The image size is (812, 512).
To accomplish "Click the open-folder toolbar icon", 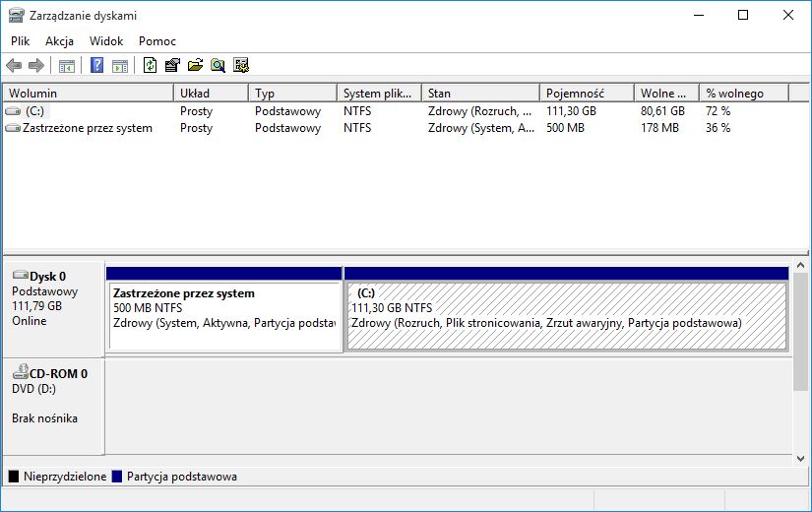I will pyautogui.click(x=195, y=65).
